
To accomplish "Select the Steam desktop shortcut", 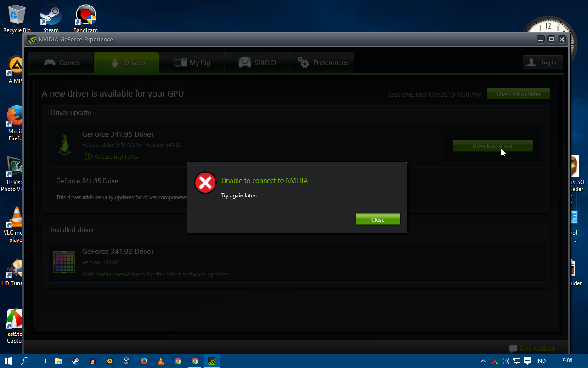I will (x=51, y=18).
